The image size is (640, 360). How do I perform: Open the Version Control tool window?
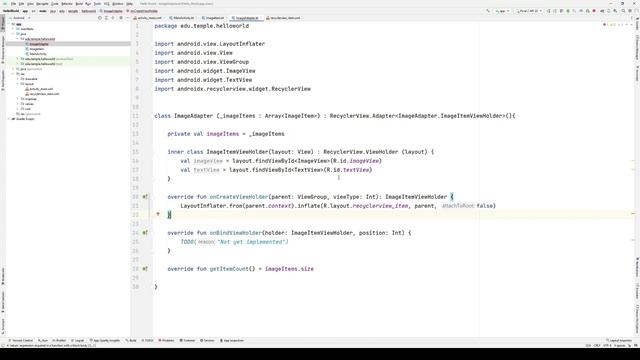20,340
